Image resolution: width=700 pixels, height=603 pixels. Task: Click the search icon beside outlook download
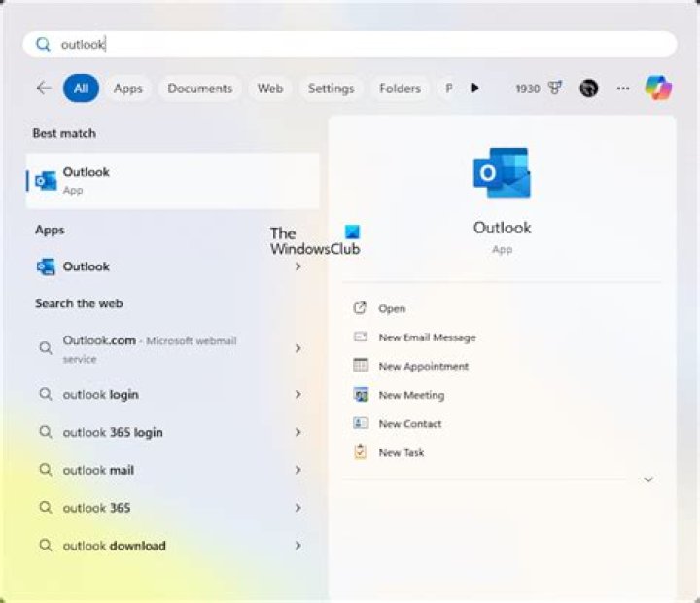click(x=46, y=545)
